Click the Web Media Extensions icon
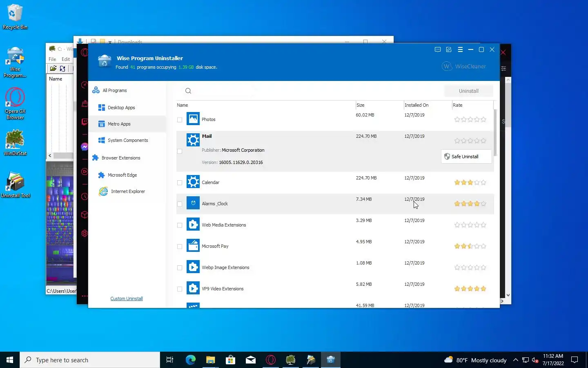Image resolution: width=588 pixels, height=368 pixels. pos(193,224)
